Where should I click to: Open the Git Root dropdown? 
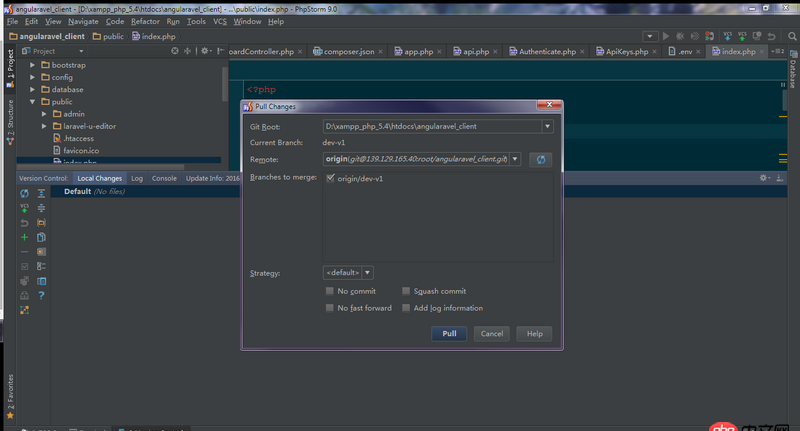tap(547, 126)
